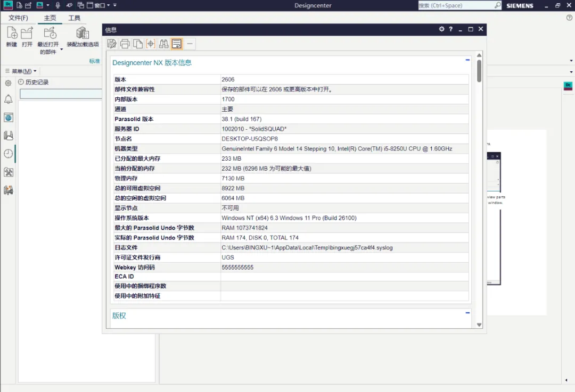Click the 日志文件 syslog path value
Screen dimensions: 575x392
point(307,248)
